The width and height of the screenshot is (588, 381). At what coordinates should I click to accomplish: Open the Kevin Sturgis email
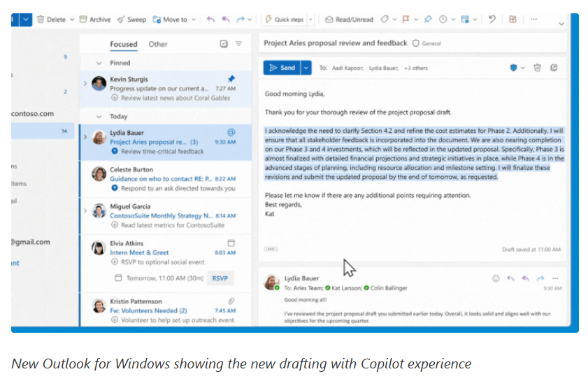tap(166, 89)
